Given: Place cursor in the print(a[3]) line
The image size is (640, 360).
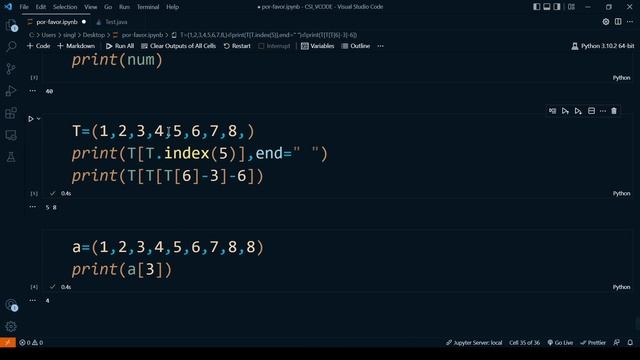Looking at the screenshot, I should 122,269.
